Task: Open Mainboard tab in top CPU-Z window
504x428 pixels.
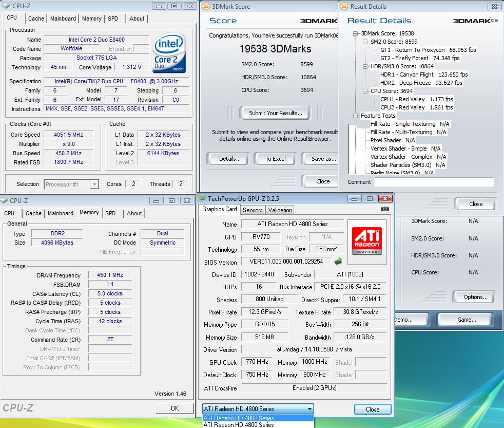Action: click(x=63, y=18)
